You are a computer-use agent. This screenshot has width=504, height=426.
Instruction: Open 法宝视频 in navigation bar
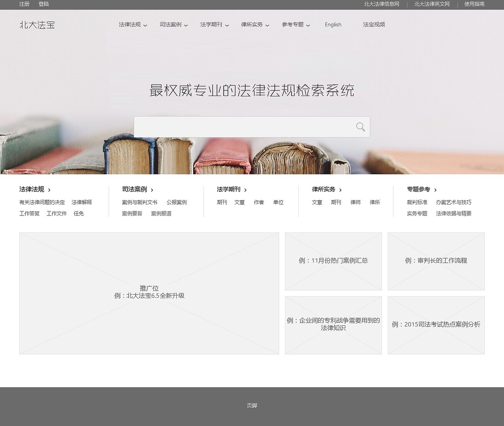coord(374,24)
